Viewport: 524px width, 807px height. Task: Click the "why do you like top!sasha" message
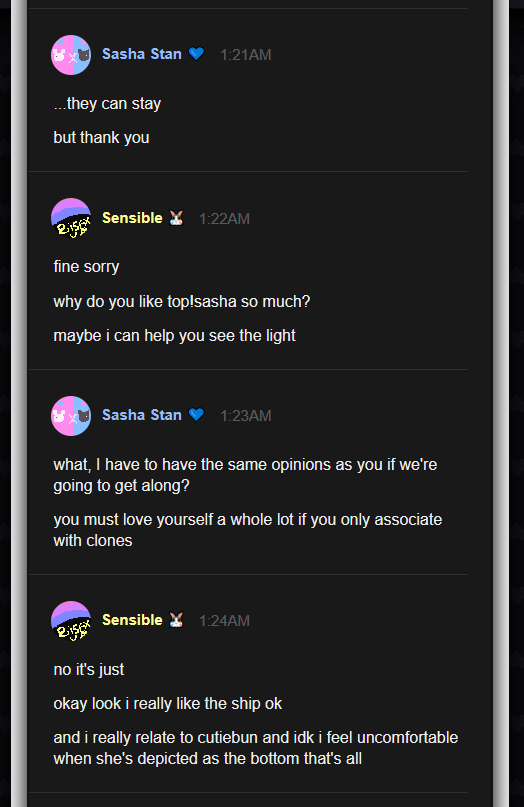[x=182, y=302]
